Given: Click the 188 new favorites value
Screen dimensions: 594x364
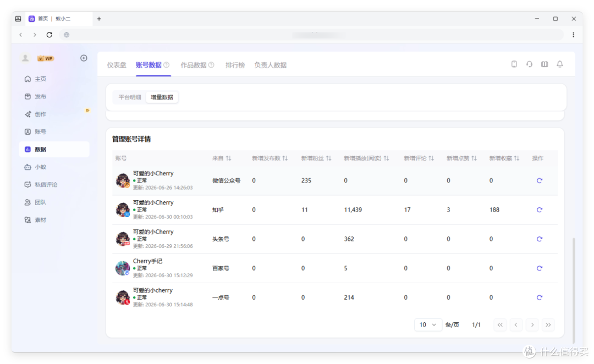Looking at the screenshot, I should 494,210.
